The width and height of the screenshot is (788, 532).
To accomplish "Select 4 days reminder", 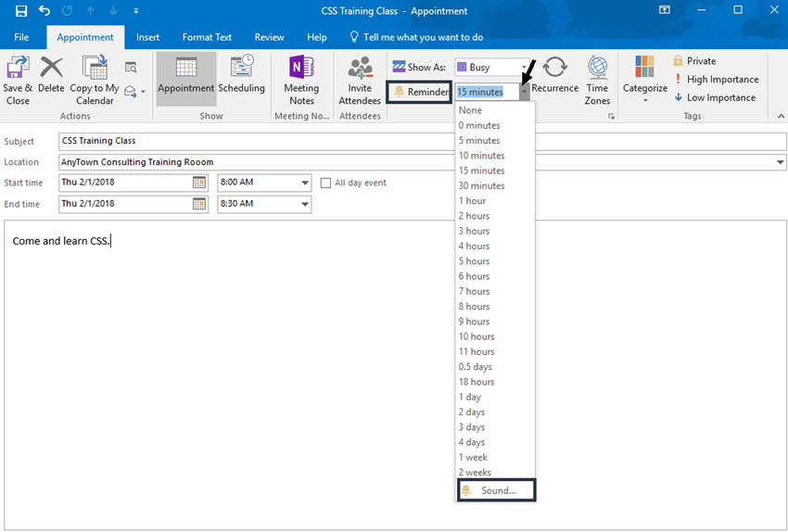I will [x=495, y=442].
